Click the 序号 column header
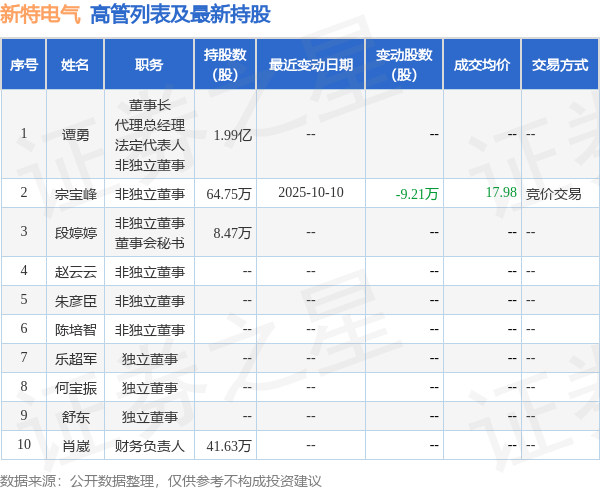 coord(24,64)
